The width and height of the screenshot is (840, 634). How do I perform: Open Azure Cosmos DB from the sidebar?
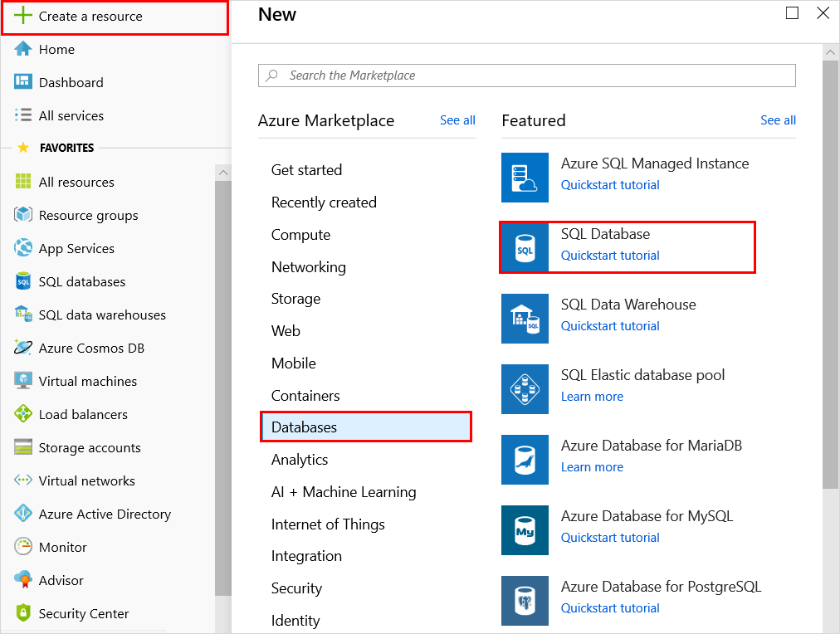91,348
